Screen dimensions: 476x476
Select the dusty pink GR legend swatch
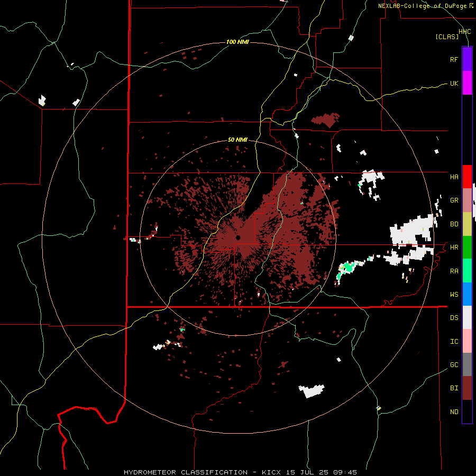pyautogui.click(x=467, y=200)
